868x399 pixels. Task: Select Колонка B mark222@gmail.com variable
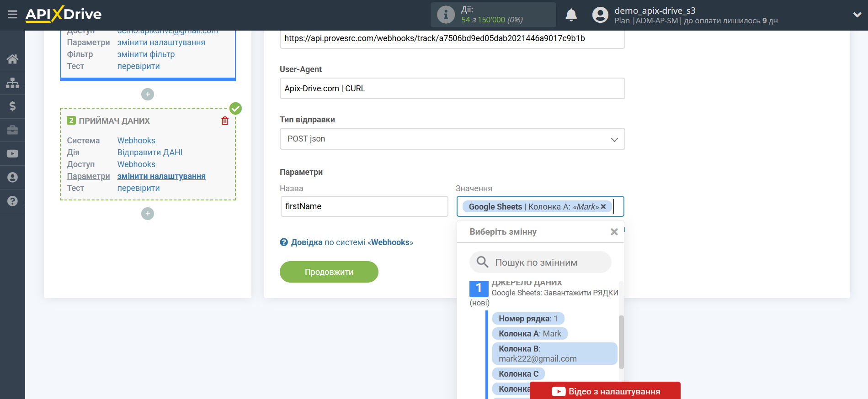[554, 354]
